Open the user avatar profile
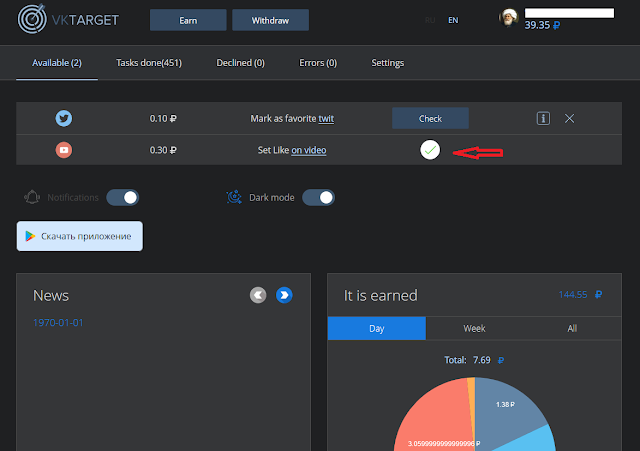This screenshot has height=451, width=640. 508,18
